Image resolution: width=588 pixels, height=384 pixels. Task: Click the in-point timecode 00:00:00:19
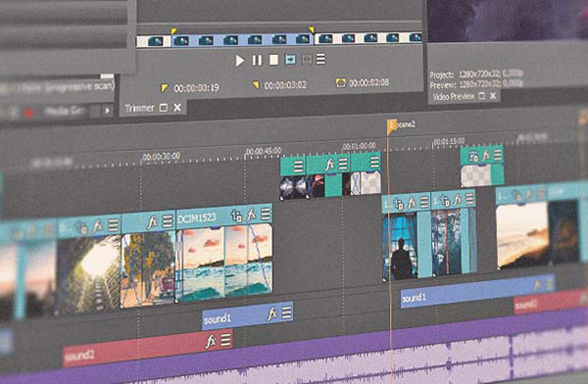tap(197, 88)
